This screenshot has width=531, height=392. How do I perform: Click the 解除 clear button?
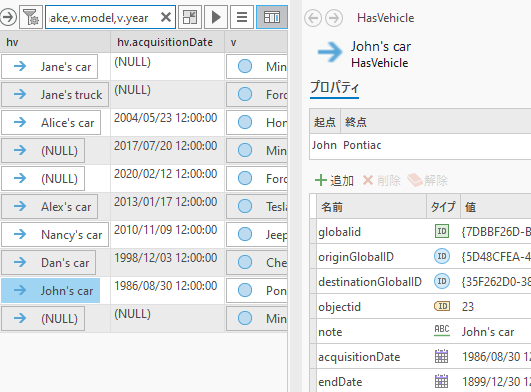427,180
